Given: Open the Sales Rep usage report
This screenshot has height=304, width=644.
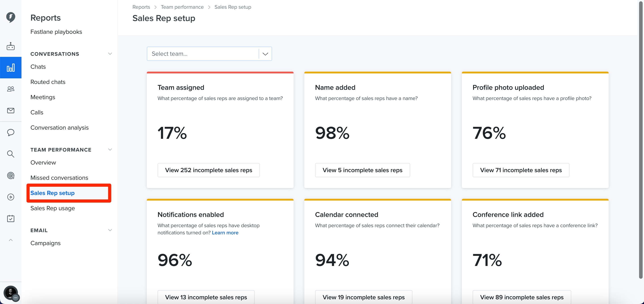Looking at the screenshot, I should pos(53,208).
